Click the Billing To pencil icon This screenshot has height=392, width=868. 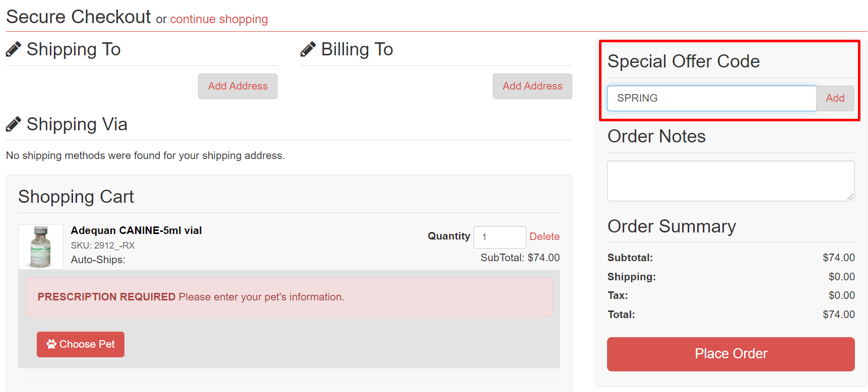tap(308, 49)
